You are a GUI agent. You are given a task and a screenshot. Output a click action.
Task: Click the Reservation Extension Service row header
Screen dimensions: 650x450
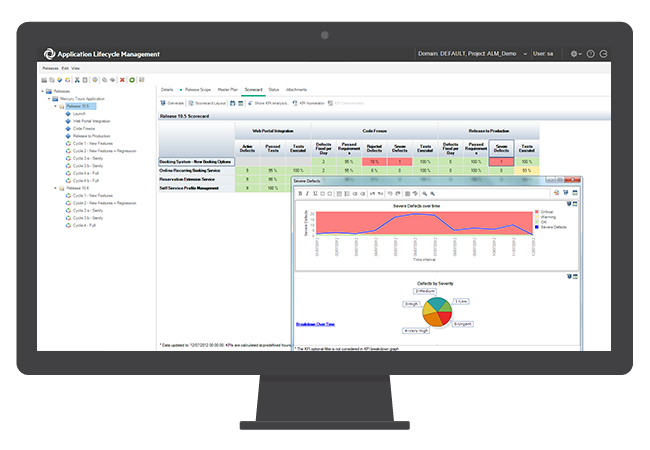coord(196,179)
